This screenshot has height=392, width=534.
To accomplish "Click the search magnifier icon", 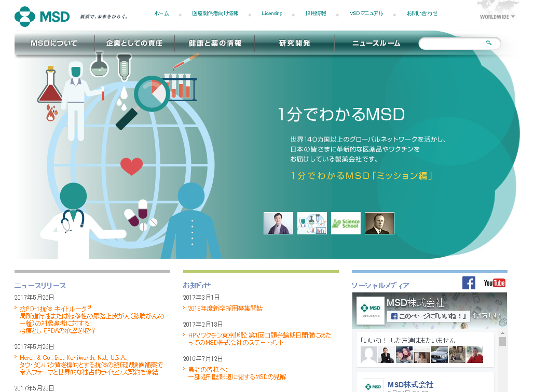I will [489, 43].
